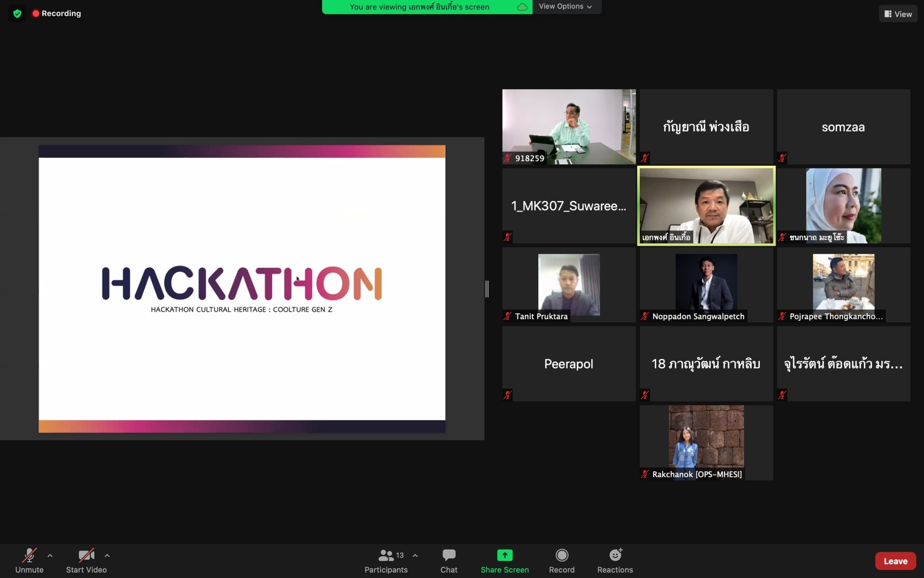Select Tanit Pruktara's video tile

[568, 284]
